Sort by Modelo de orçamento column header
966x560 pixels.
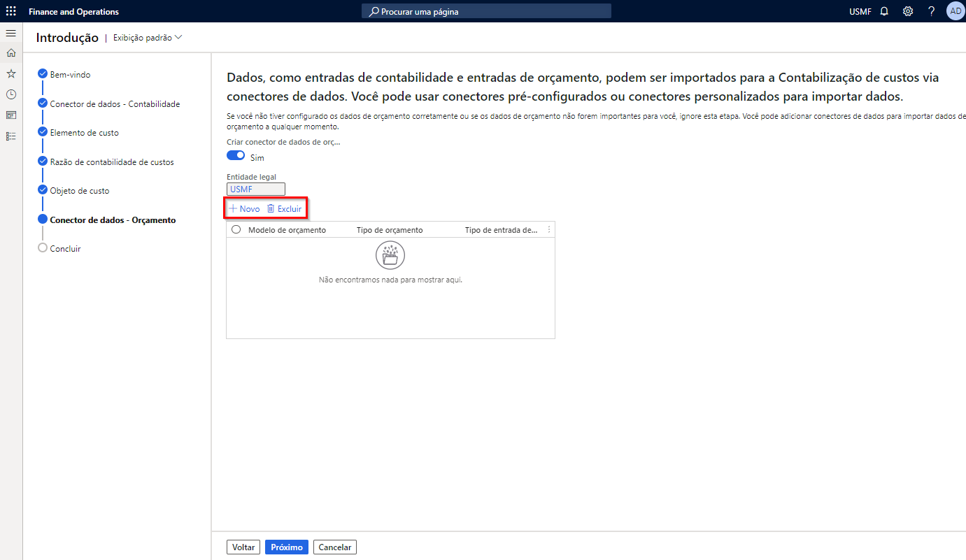[x=287, y=229]
